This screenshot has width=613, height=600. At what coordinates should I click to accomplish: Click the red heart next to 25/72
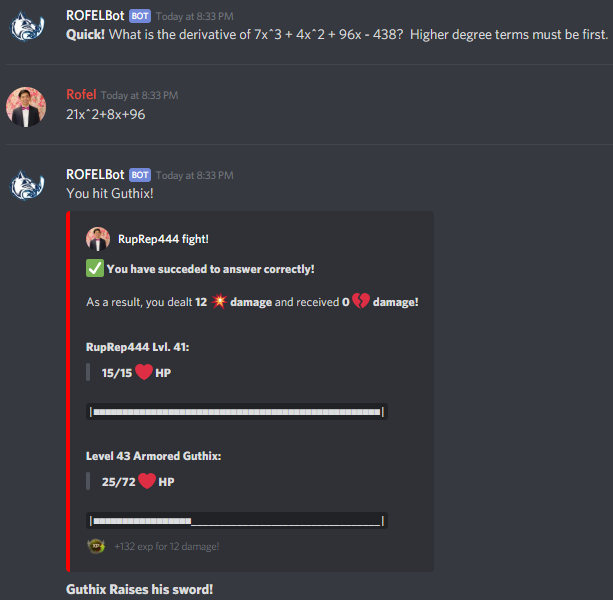[147, 481]
